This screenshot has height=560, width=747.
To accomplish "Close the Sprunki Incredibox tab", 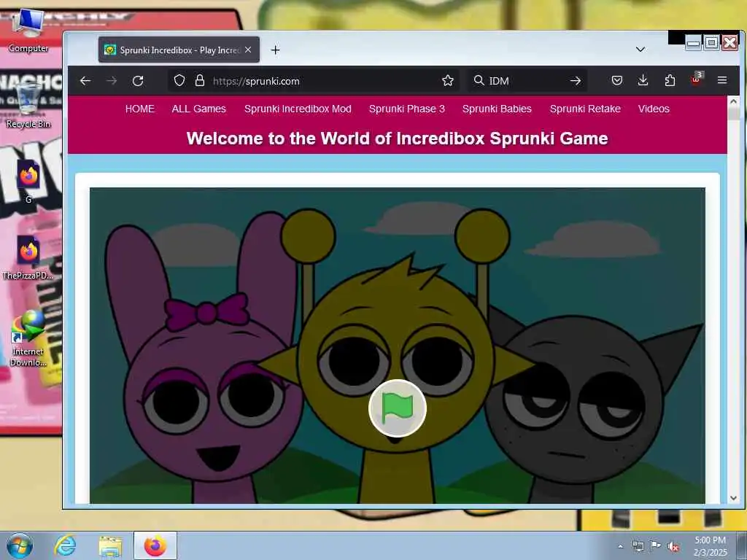I will 248,50.
